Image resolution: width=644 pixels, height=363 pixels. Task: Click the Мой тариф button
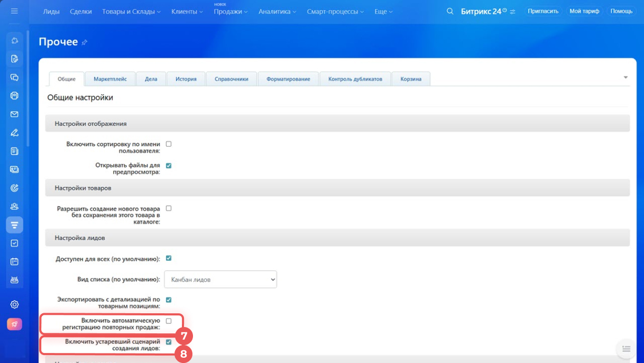[584, 11]
